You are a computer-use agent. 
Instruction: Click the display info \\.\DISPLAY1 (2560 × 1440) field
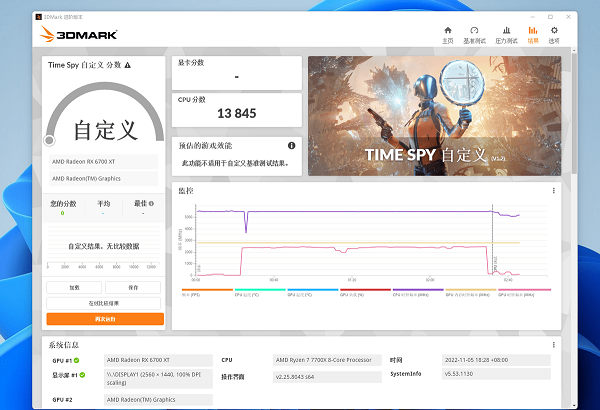[x=158, y=379]
